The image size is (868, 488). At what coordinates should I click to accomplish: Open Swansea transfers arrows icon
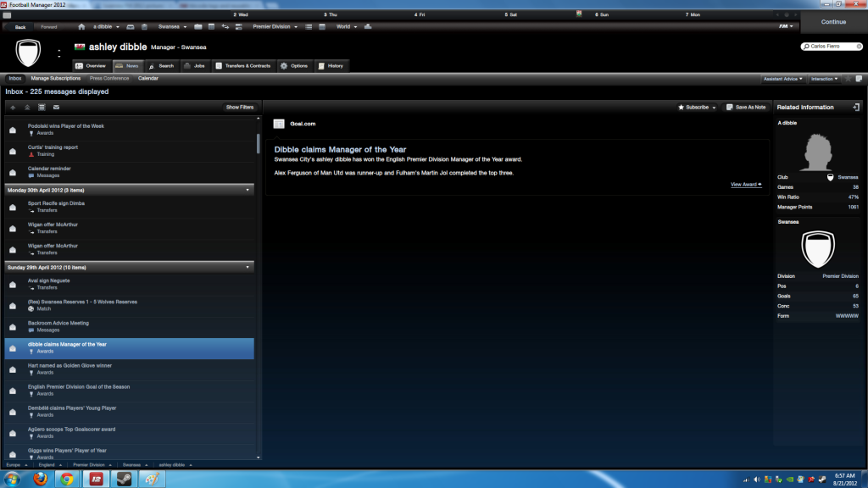click(x=225, y=26)
